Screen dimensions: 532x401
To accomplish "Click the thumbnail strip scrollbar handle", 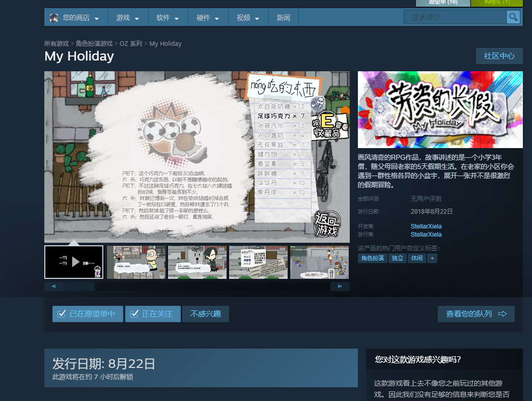I will [x=79, y=287].
